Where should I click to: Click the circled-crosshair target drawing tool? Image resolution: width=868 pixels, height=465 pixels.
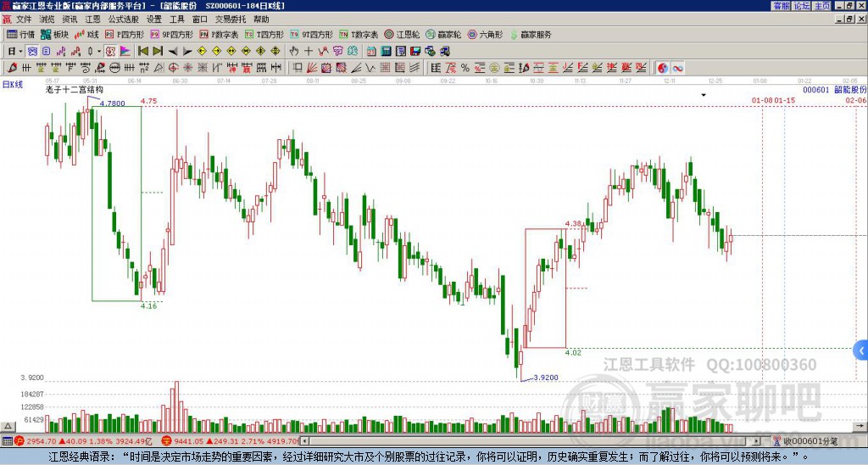(x=173, y=68)
